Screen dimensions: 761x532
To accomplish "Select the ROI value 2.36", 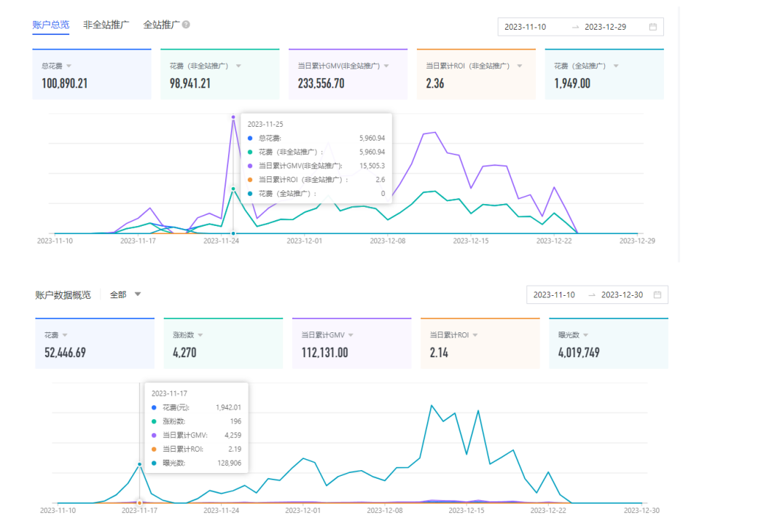I will (435, 84).
